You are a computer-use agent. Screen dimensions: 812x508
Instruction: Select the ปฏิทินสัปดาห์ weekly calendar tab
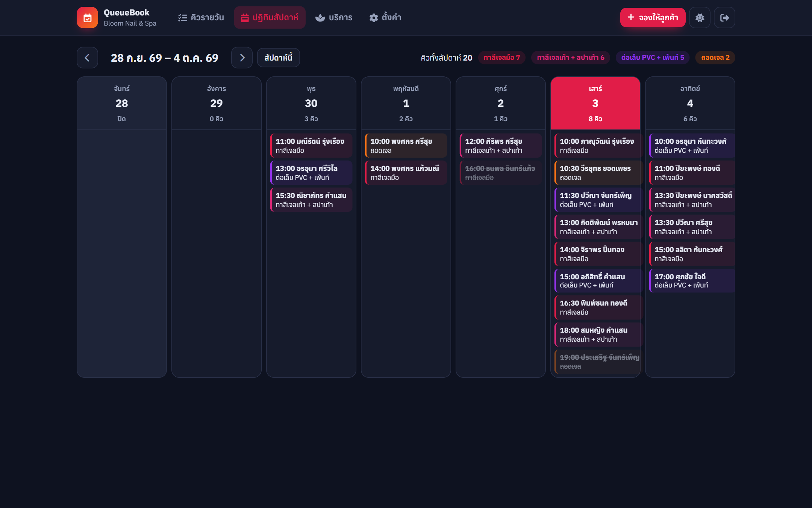point(270,18)
